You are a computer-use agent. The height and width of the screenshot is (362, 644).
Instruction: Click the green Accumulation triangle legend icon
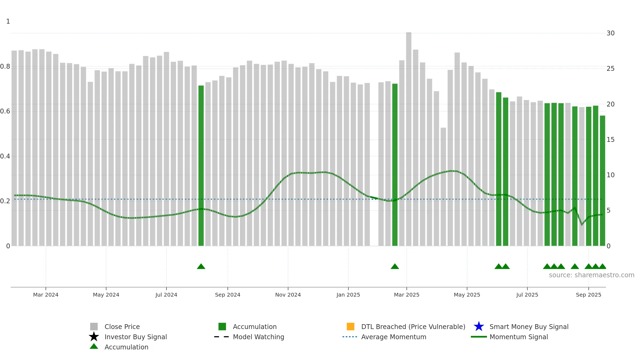(94, 346)
